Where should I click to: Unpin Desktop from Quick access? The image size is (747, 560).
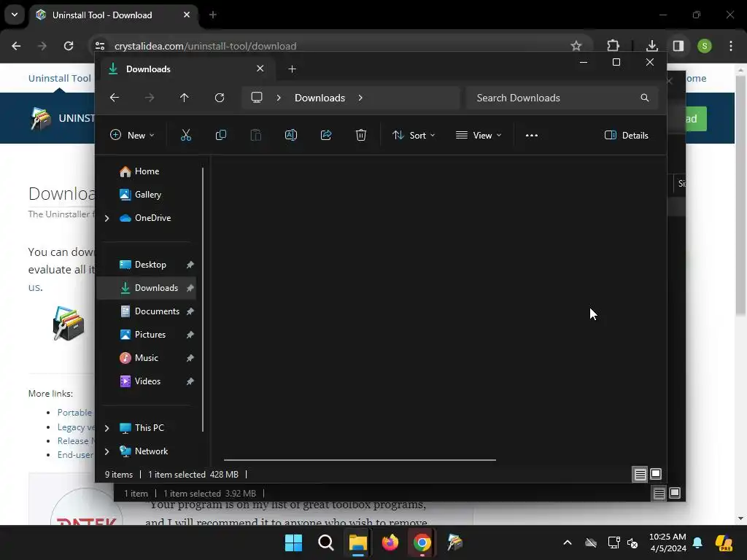click(x=190, y=265)
